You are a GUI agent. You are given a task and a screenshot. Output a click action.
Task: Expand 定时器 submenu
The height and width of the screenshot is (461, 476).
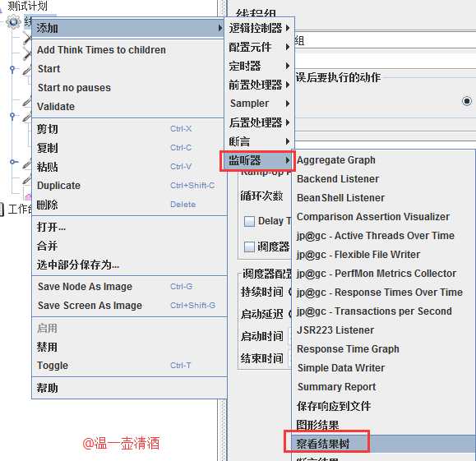click(x=259, y=66)
